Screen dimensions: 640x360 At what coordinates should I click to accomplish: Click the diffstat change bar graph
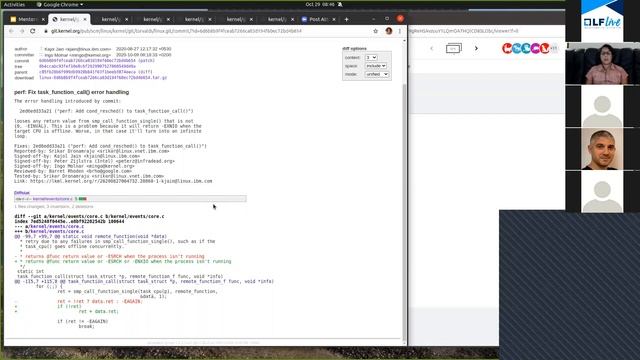click(82, 199)
